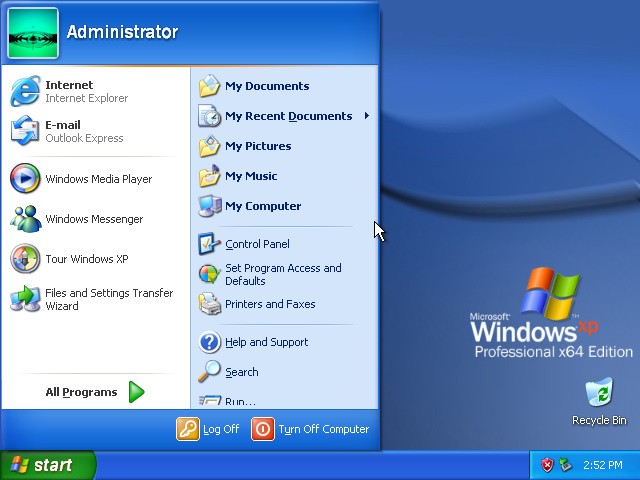Click the Recycle Bin label text
The height and width of the screenshot is (480, 640).
599,420
